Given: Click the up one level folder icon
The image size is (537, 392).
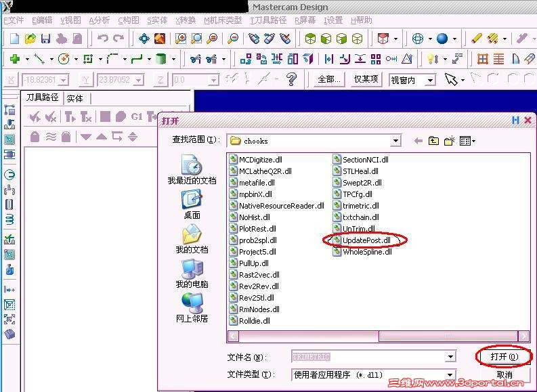Looking at the screenshot, I should pyautogui.click(x=433, y=141).
